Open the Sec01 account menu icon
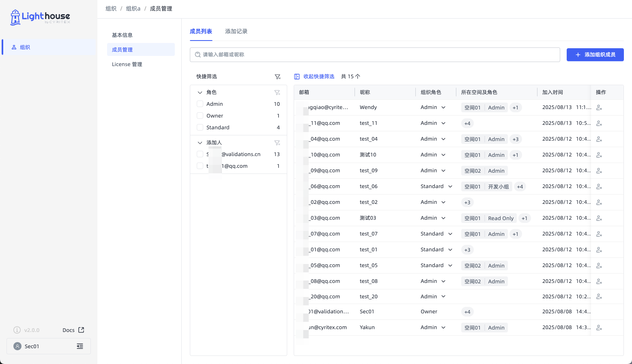This screenshot has height=364, width=632. pos(80,346)
